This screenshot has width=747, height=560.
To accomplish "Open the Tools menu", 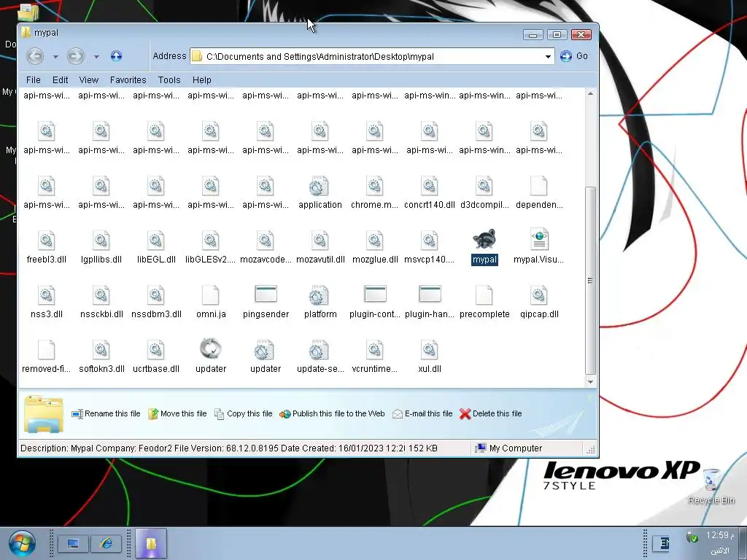I will pyautogui.click(x=169, y=80).
